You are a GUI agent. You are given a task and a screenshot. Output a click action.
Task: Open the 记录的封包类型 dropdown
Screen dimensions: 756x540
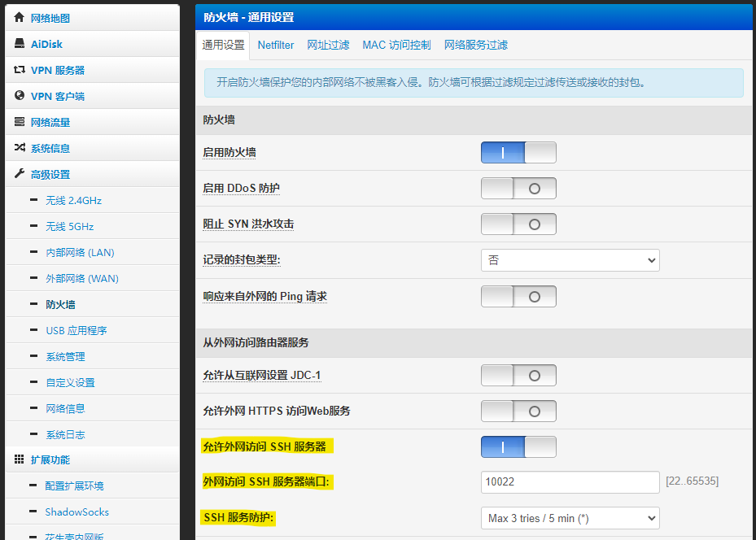pyautogui.click(x=570, y=260)
